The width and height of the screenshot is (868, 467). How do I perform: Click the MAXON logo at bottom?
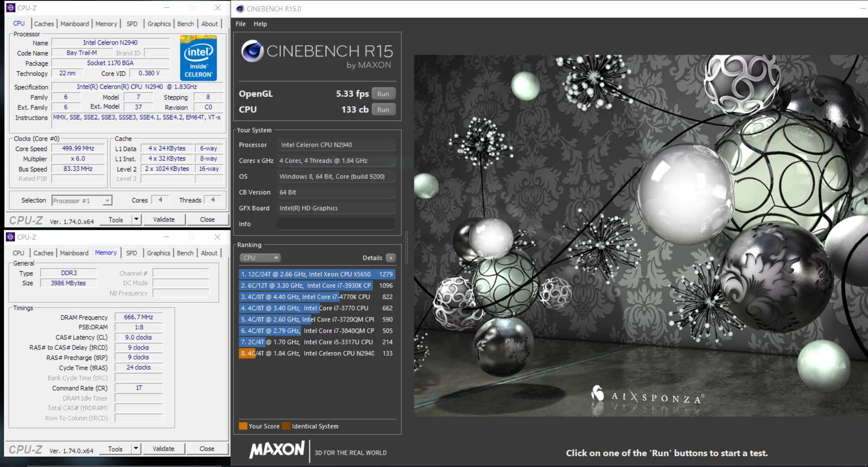click(x=277, y=449)
